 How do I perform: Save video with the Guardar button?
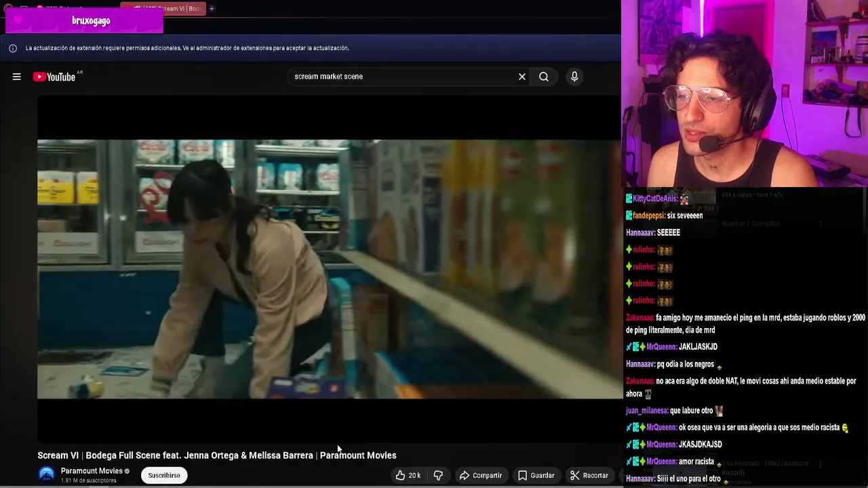coord(536,475)
